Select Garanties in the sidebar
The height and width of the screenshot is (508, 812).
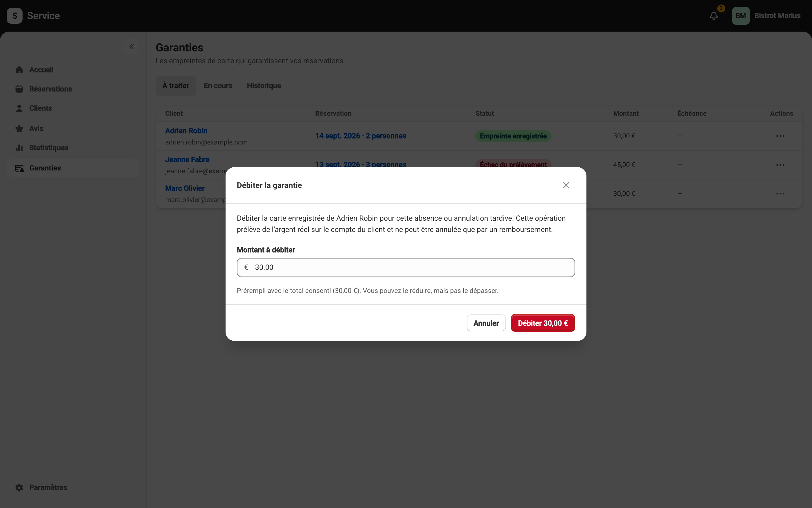(73, 168)
